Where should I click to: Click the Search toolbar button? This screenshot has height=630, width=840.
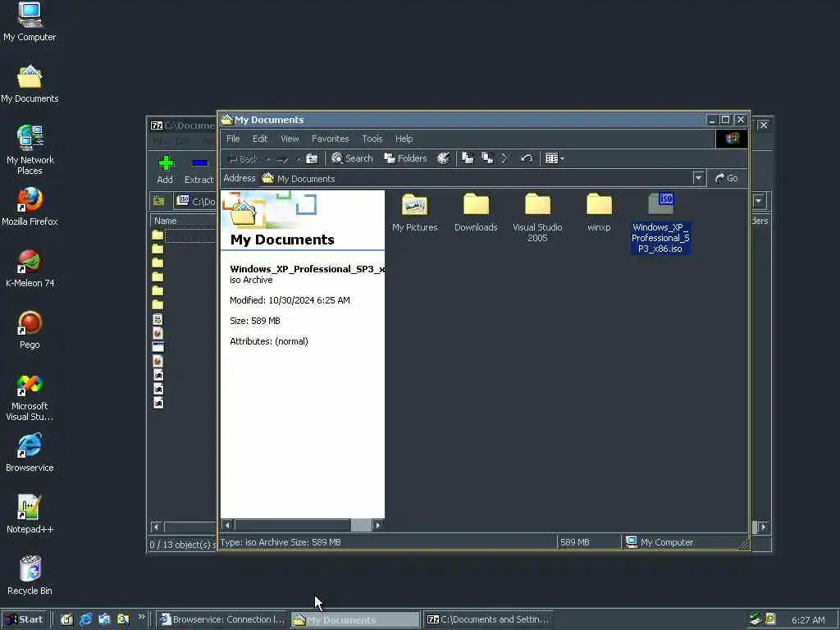click(352, 158)
